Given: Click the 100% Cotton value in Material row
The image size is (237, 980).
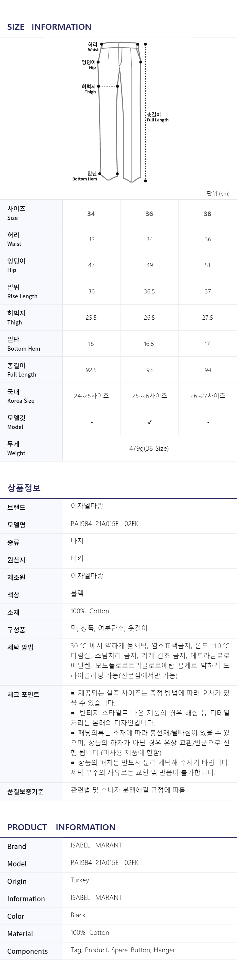Looking at the screenshot, I should point(90,932).
